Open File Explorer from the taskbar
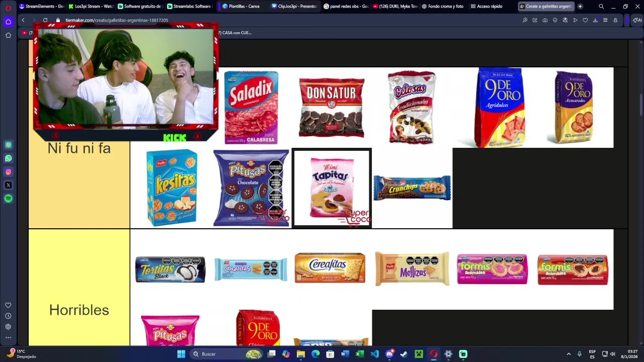The width and height of the screenshot is (644, 362). (x=301, y=354)
